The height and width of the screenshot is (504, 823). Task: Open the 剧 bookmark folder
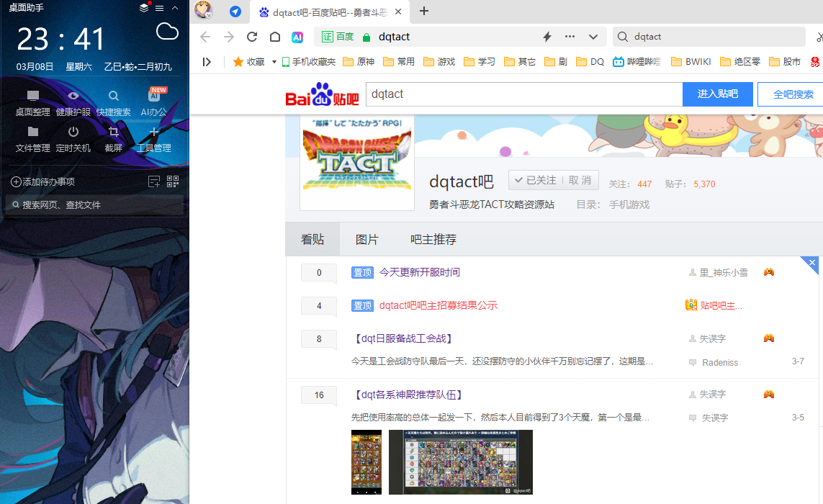pos(556,62)
